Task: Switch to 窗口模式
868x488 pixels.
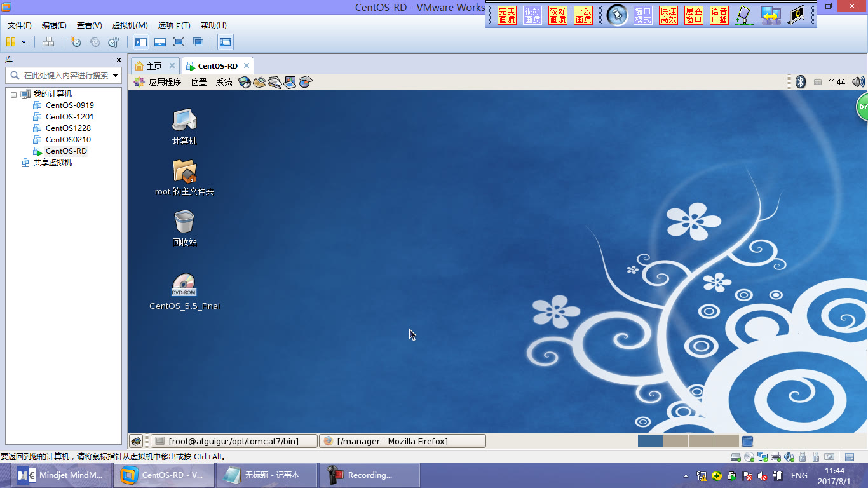Action: [x=643, y=15]
